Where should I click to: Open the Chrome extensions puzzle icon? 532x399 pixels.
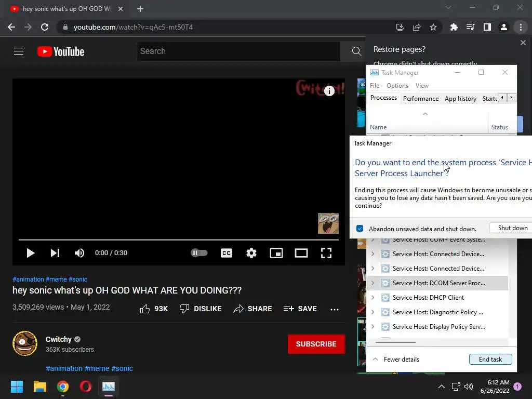point(454,27)
